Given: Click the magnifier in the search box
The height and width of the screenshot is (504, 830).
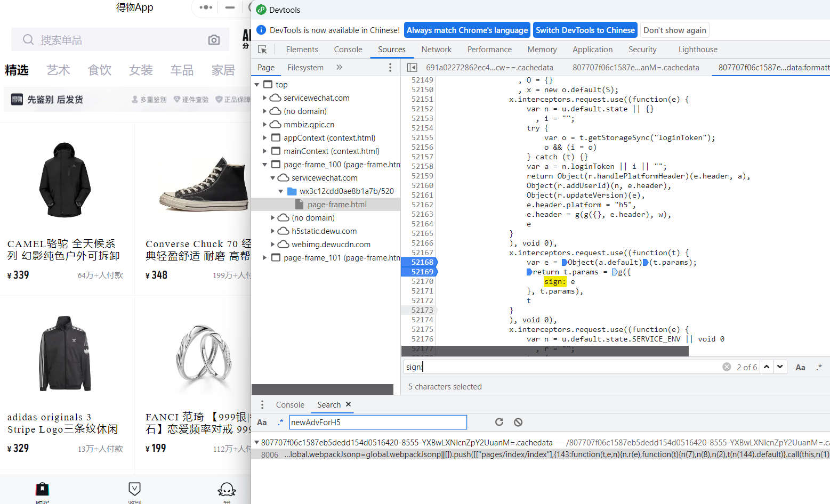Looking at the screenshot, I should coord(28,40).
